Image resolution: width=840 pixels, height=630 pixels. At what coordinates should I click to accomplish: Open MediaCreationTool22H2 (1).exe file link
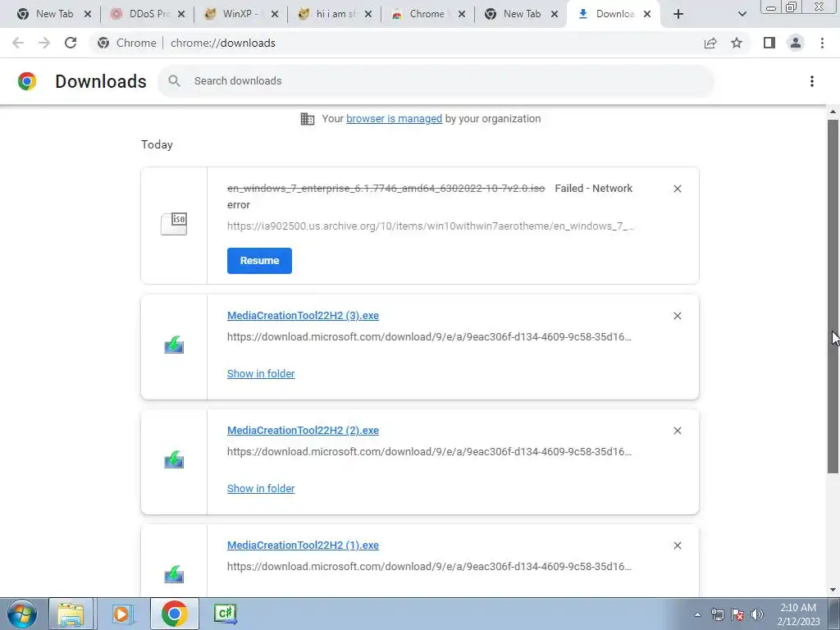click(x=303, y=545)
